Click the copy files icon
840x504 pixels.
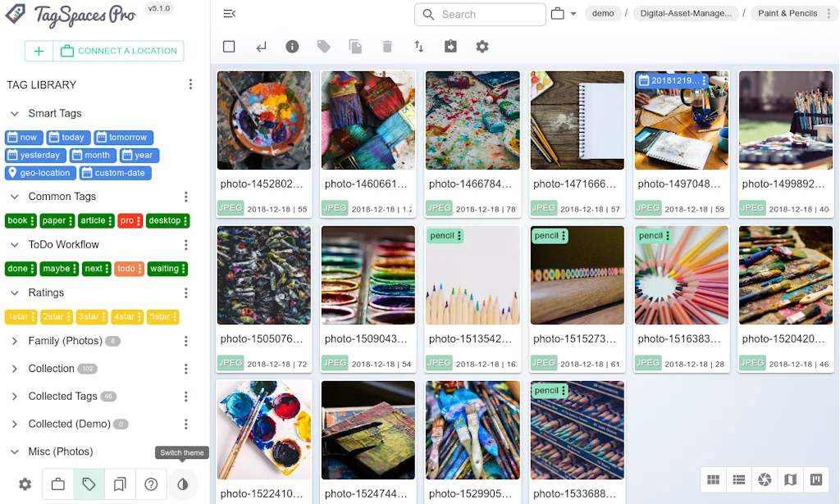pyautogui.click(x=355, y=47)
